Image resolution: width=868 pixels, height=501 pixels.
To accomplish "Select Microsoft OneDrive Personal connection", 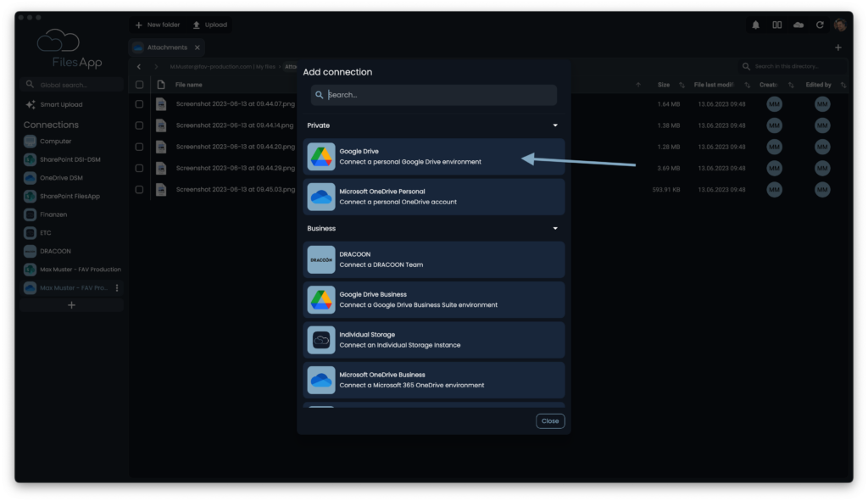I will click(434, 197).
